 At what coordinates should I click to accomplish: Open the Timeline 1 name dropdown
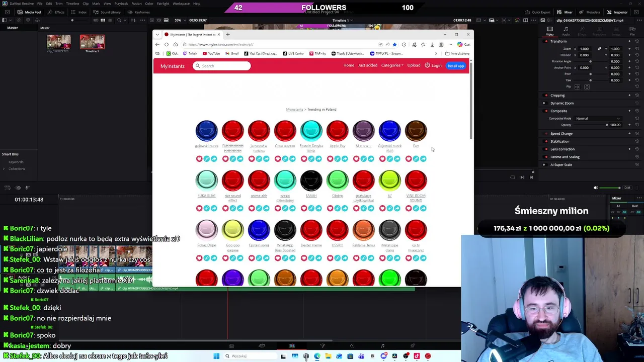342,20
